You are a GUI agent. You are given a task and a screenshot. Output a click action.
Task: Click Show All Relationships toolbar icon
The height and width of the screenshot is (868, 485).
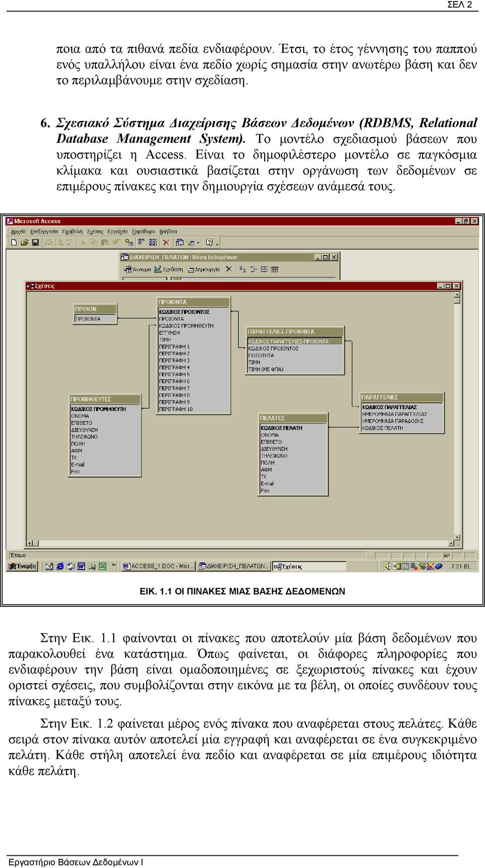[153, 242]
